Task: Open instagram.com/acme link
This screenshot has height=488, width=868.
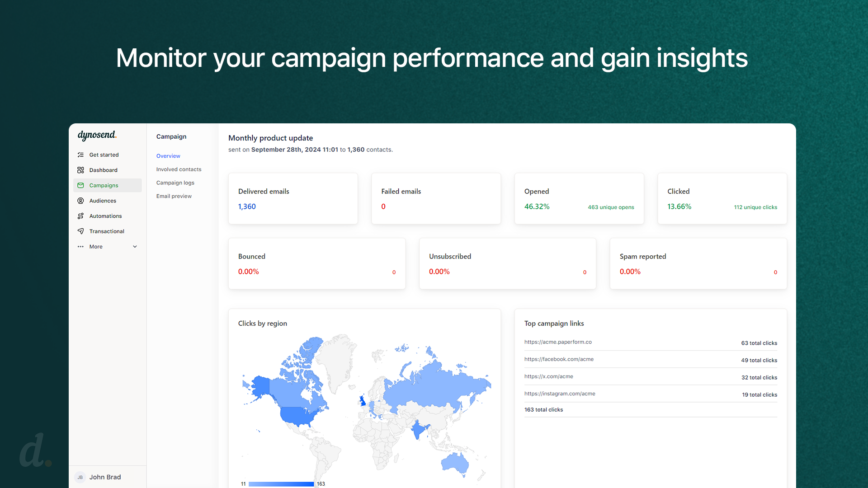Action: [560, 394]
